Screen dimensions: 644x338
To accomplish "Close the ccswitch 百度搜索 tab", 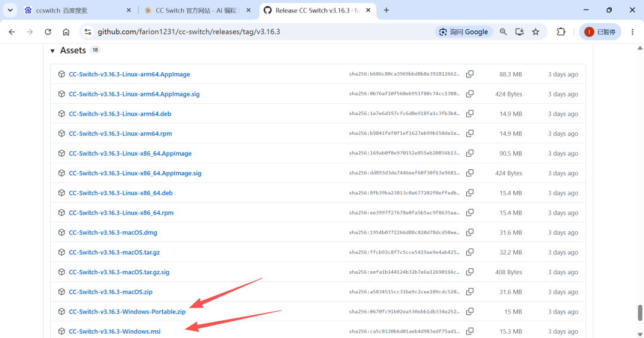I will (x=129, y=10).
